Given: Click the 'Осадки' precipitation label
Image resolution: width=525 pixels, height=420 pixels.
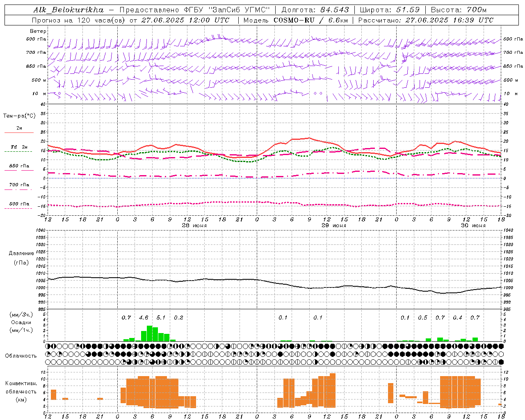Looking at the screenshot, I should (21, 322).
